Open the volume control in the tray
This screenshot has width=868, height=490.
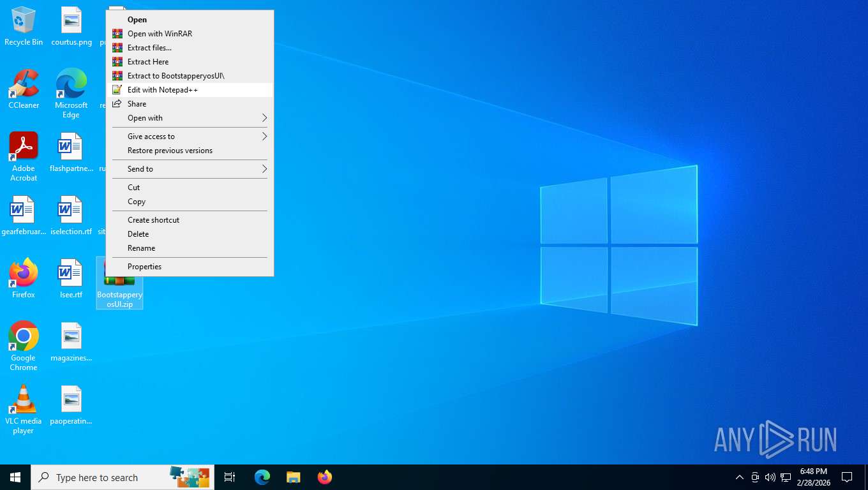(x=770, y=477)
